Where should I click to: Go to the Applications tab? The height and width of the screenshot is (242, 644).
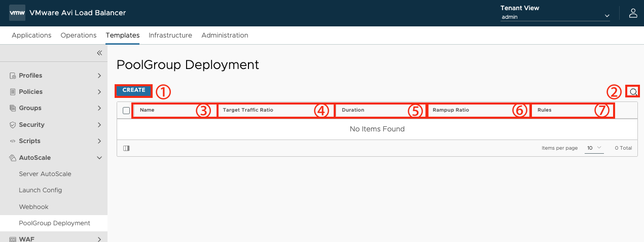(31, 36)
